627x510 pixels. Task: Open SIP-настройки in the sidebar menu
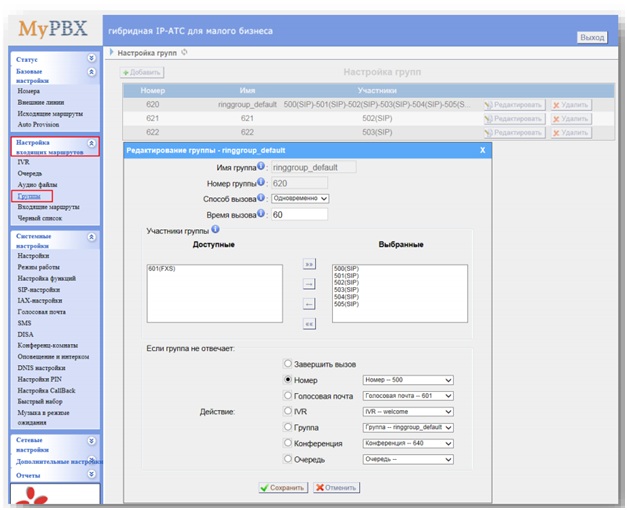coord(40,289)
